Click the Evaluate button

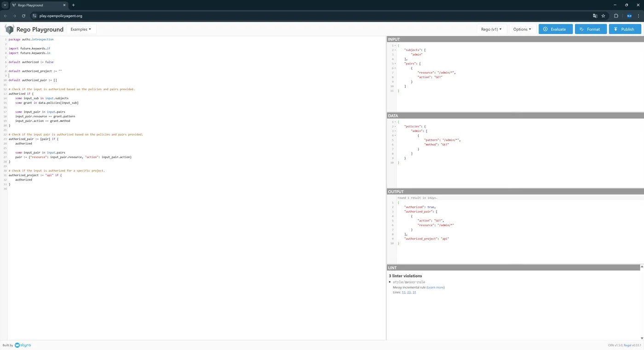pyautogui.click(x=556, y=29)
